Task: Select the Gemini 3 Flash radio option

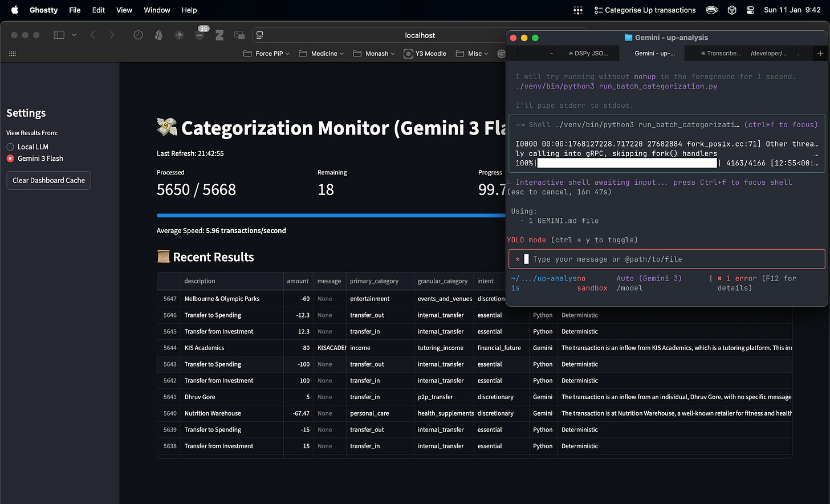Action: (x=10, y=158)
